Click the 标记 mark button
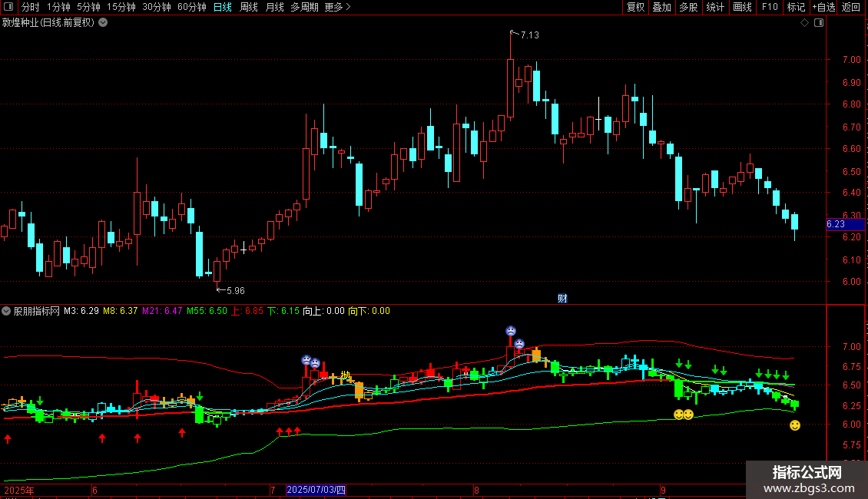Image resolution: width=868 pixels, height=499 pixels. [x=796, y=7]
